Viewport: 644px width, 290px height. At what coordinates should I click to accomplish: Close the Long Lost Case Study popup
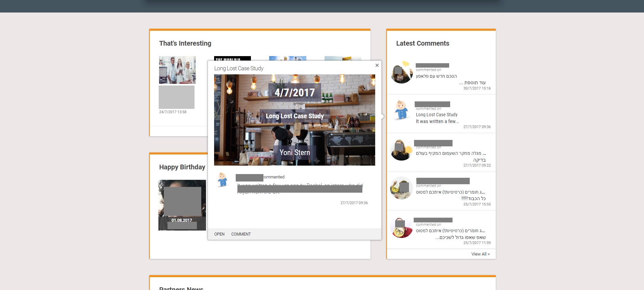click(x=377, y=65)
